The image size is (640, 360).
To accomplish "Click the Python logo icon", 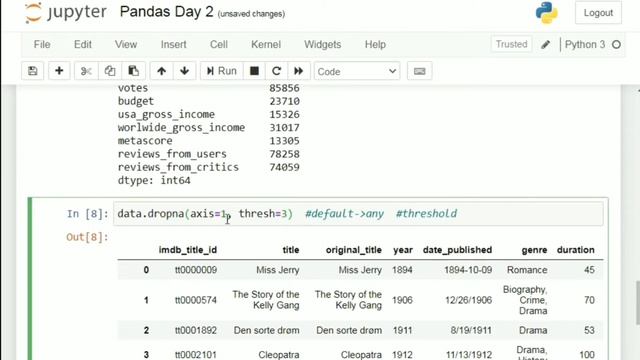I will click(547, 13).
